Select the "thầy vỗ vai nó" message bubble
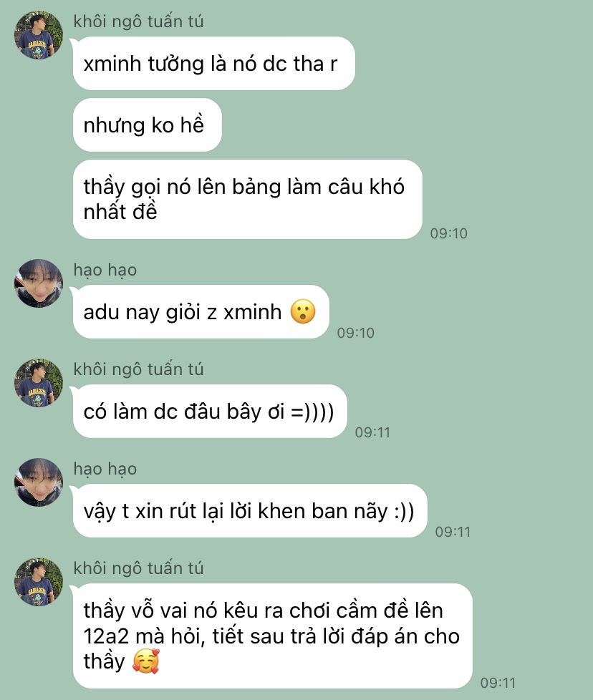 point(272,636)
